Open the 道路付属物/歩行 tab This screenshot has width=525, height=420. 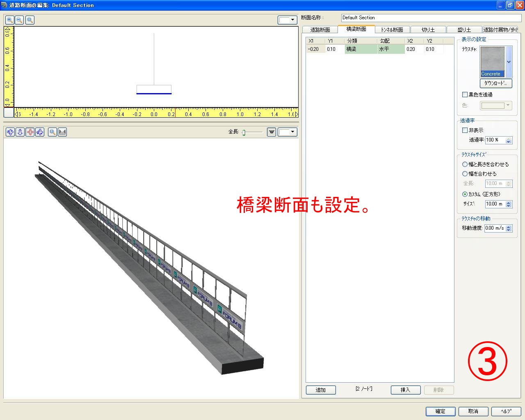click(x=500, y=30)
